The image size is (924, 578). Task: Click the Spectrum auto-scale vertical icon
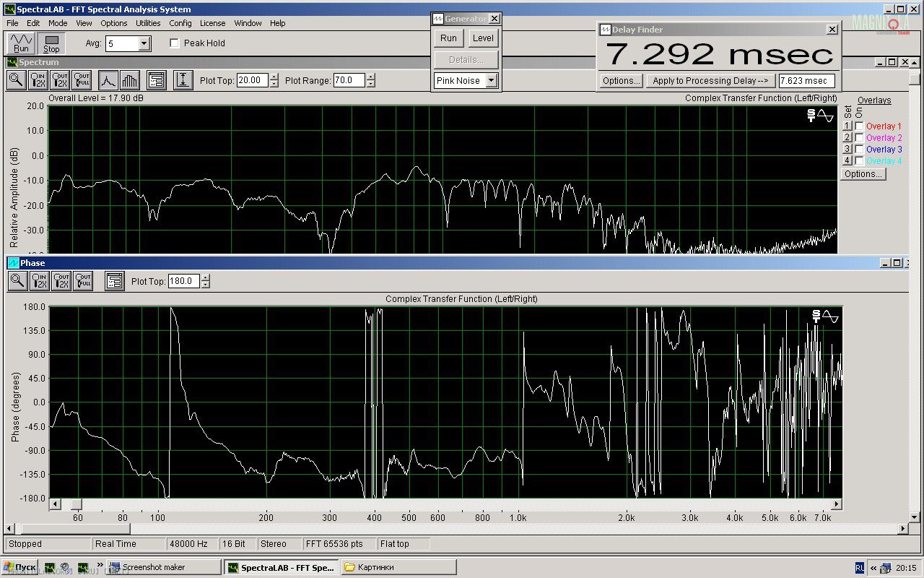(183, 80)
